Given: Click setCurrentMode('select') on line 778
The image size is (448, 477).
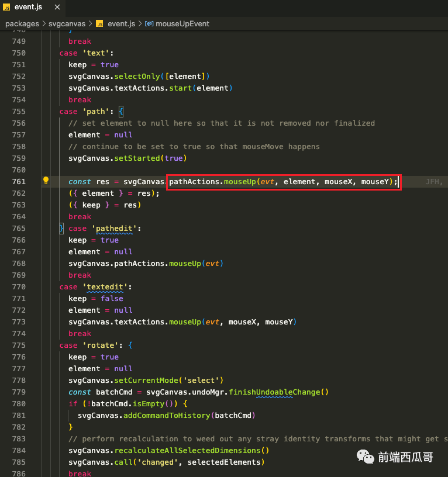Looking at the screenshot, I should pyautogui.click(x=168, y=381).
